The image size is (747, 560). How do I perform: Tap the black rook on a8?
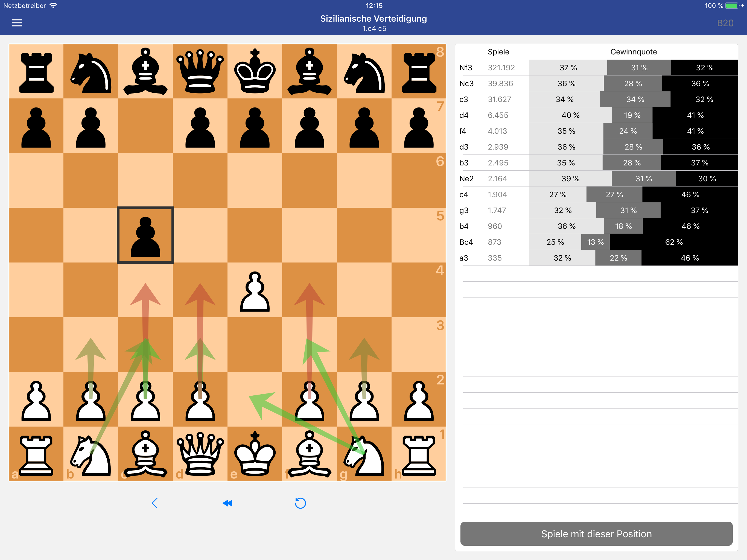(x=36, y=72)
